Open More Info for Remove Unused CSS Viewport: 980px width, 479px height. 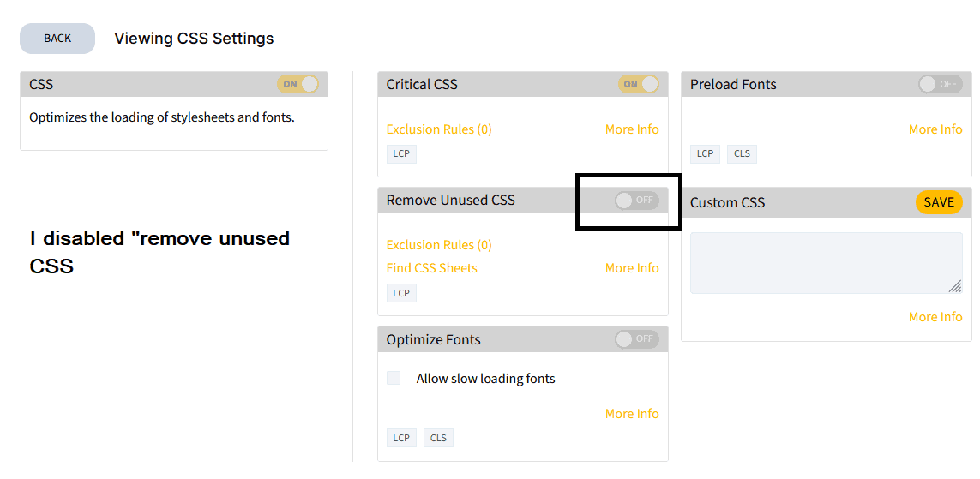pos(632,268)
